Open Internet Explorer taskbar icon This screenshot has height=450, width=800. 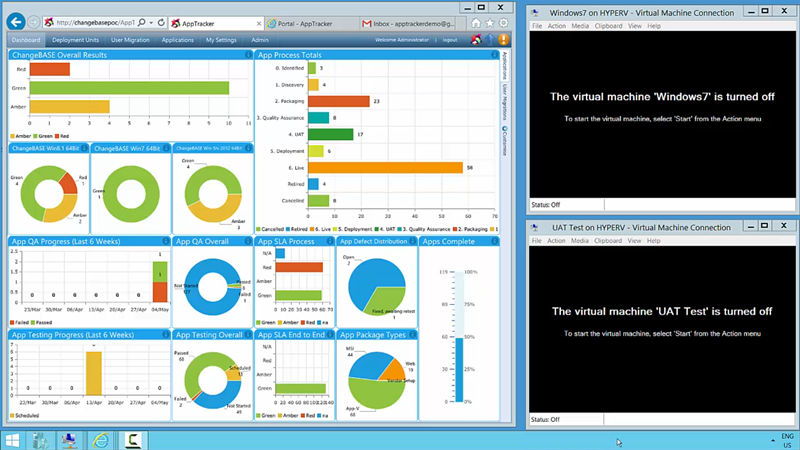pos(101,440)
